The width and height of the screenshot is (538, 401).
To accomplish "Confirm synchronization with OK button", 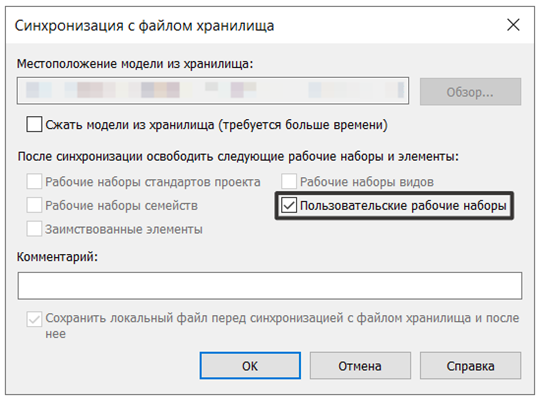I will 250,366.
